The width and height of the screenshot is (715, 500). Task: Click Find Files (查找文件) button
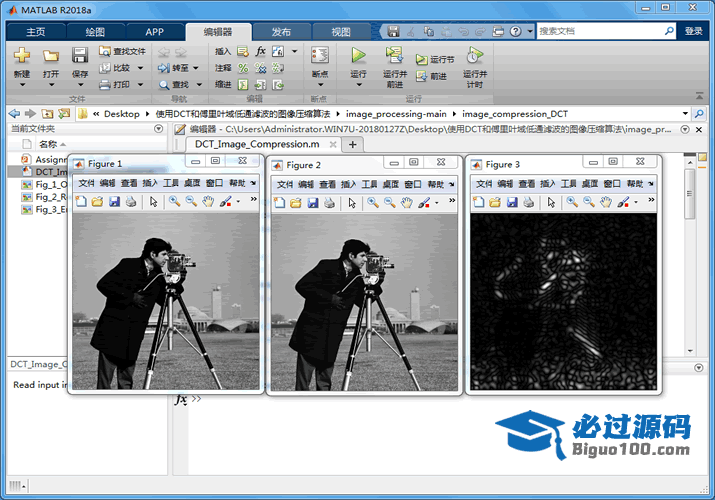[123, 51]
